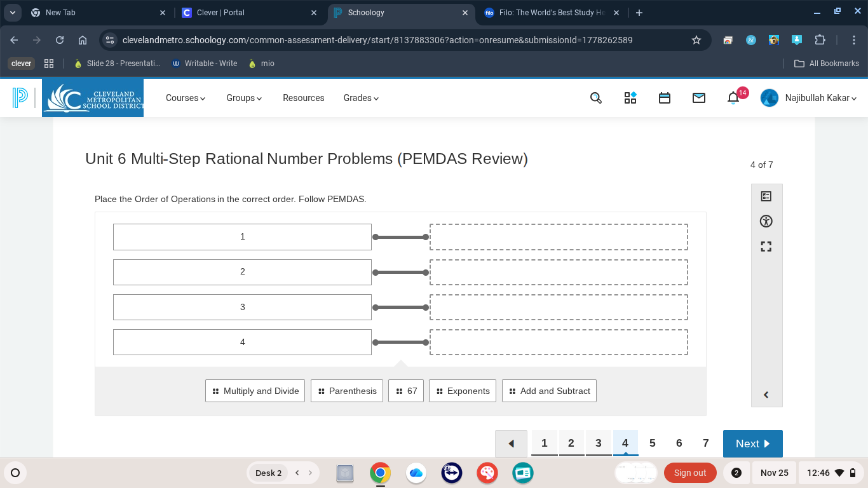This screenshot has width=868, height=488.
Task: Open the search tool in Schoology header
Action: pos(595,97)
